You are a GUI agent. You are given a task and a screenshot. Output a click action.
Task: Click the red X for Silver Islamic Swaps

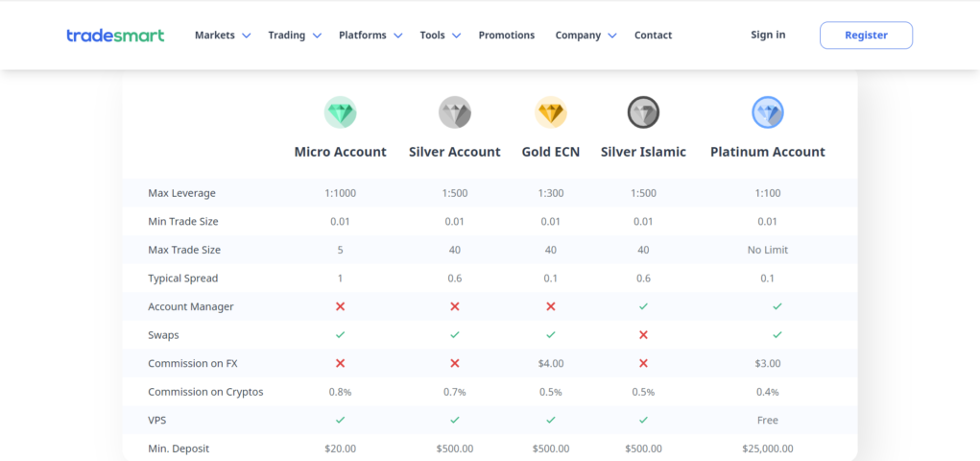point(643,334)
